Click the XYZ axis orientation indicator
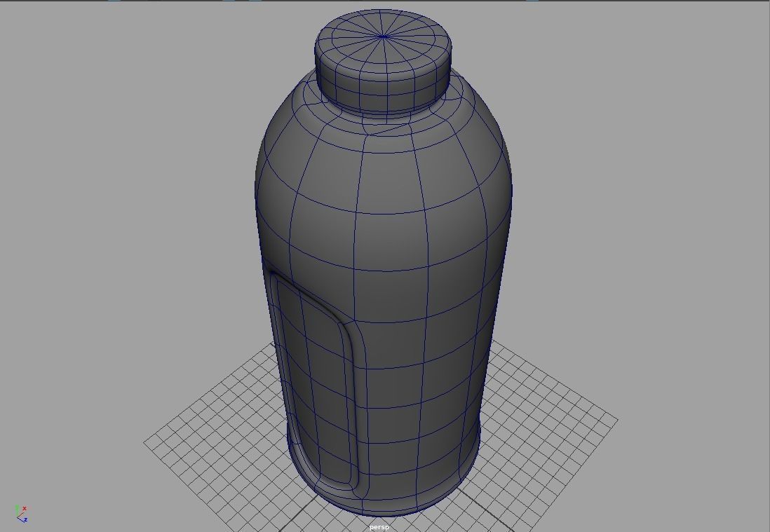This screenshot has height=532, width=770. (20, 513)
